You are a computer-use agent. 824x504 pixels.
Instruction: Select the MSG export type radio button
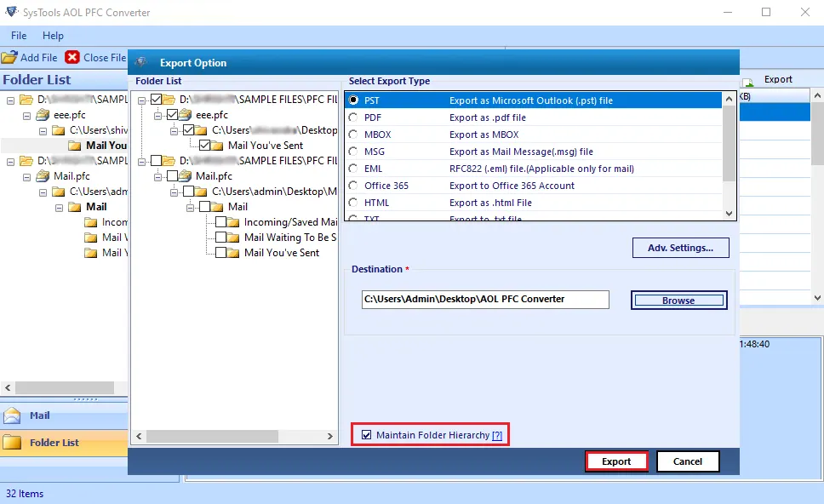pos(353,152)
